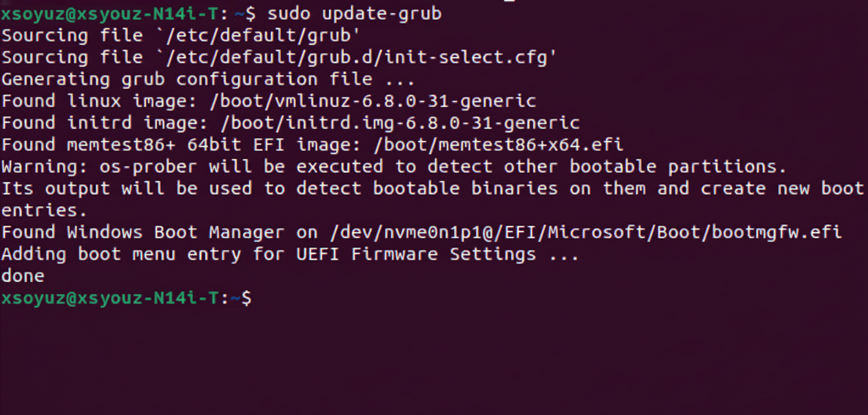Screen dimensions: 868x415
Task: Click the 'Found initrd image:' label
Action: (x=105, y=123)
